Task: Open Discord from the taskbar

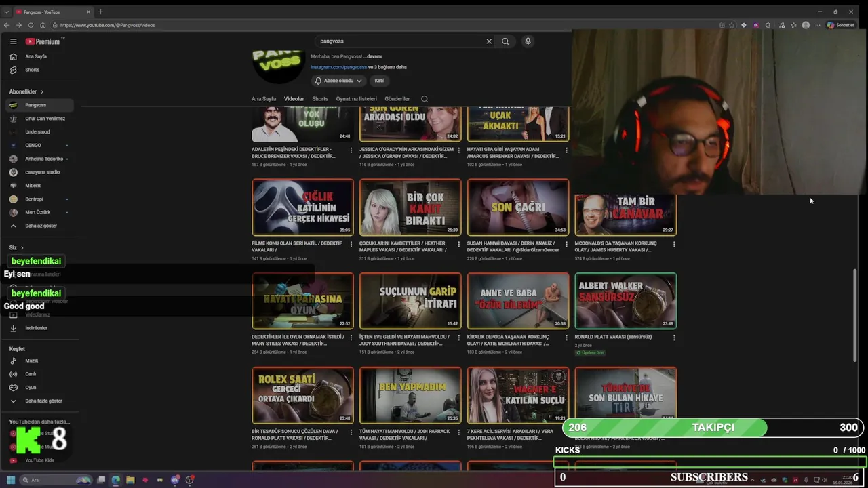Action: point(175,480)
